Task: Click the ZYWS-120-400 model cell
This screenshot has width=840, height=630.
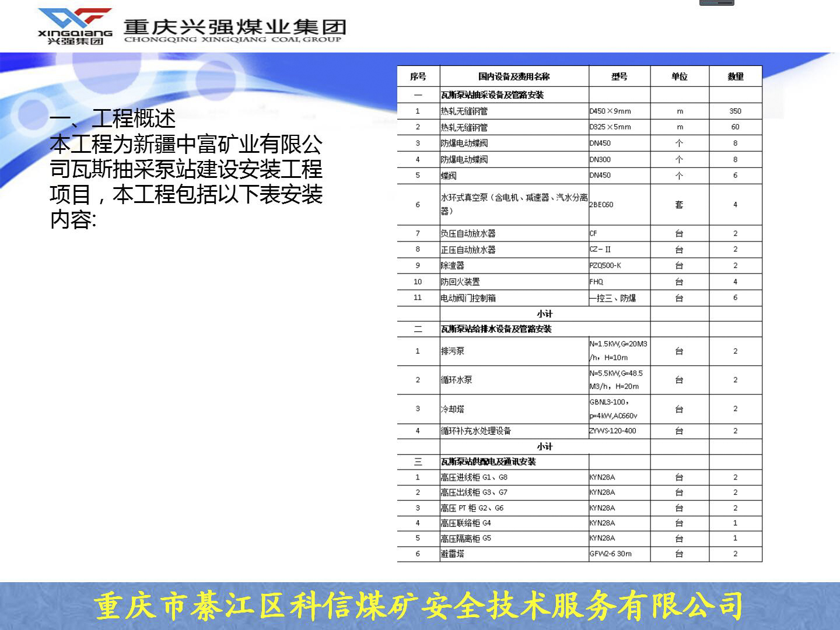Action: coord(613,431)
